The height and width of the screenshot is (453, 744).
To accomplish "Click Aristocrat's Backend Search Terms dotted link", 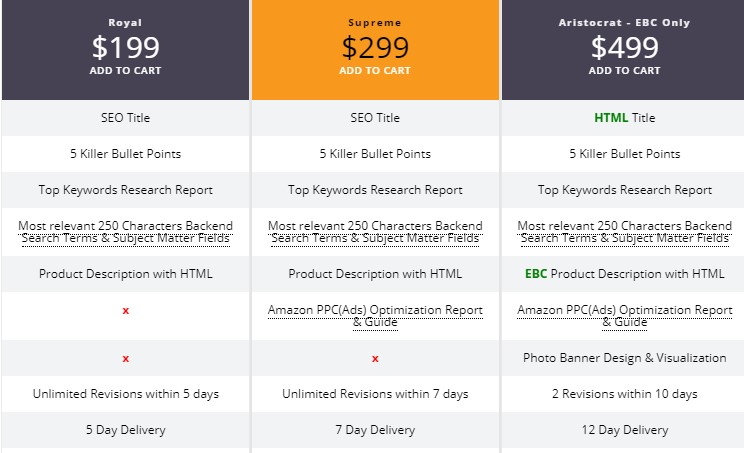I will coord(624,231).
